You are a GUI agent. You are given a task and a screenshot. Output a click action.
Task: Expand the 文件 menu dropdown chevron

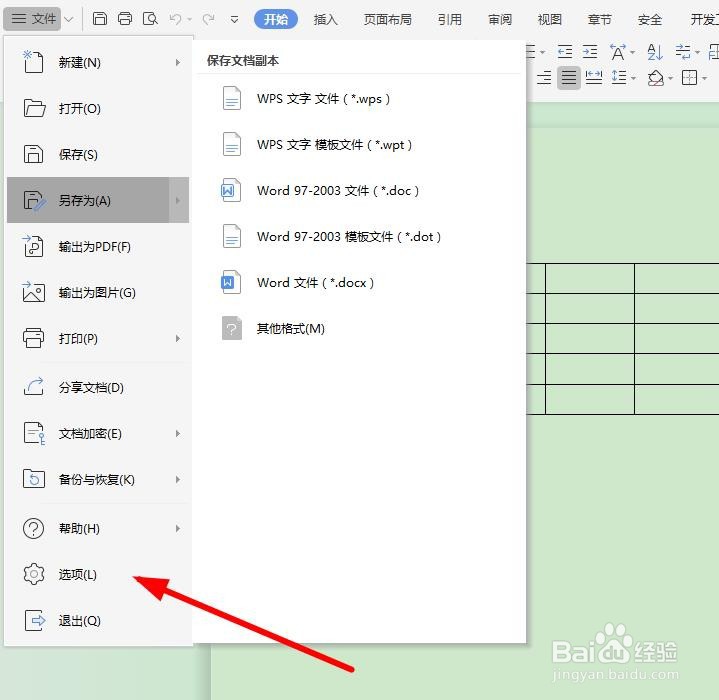[x=69, y=19]
